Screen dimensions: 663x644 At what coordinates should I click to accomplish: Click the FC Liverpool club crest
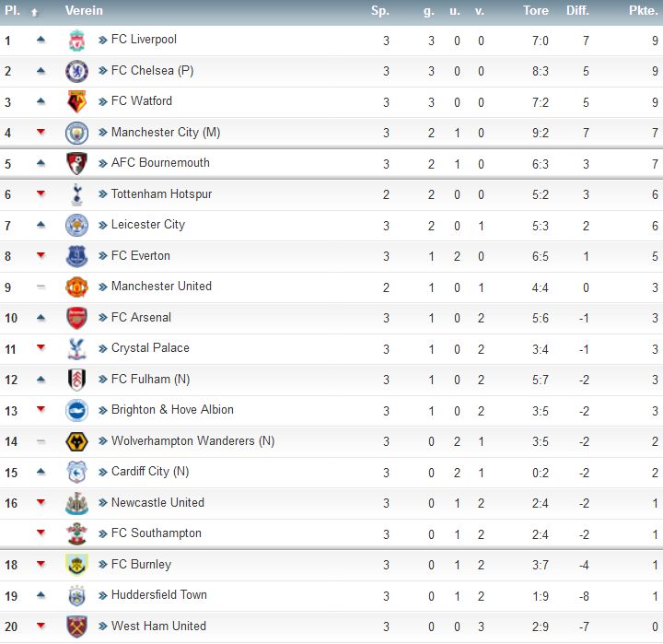tap(77, 41)
